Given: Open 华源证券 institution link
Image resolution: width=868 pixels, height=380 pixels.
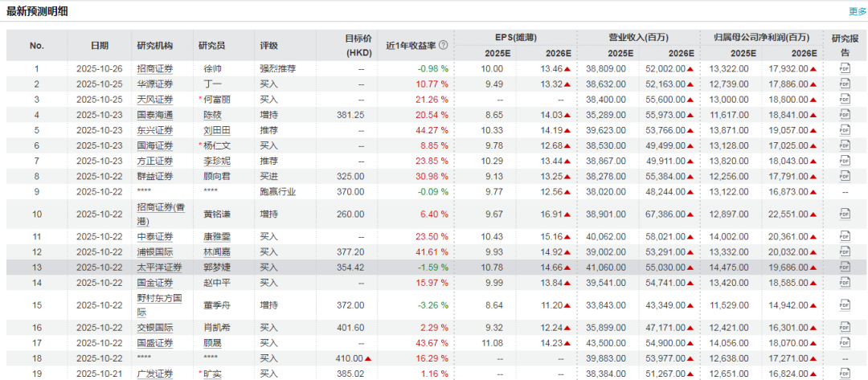Looking at the screenshot, I should click(154, 84).
